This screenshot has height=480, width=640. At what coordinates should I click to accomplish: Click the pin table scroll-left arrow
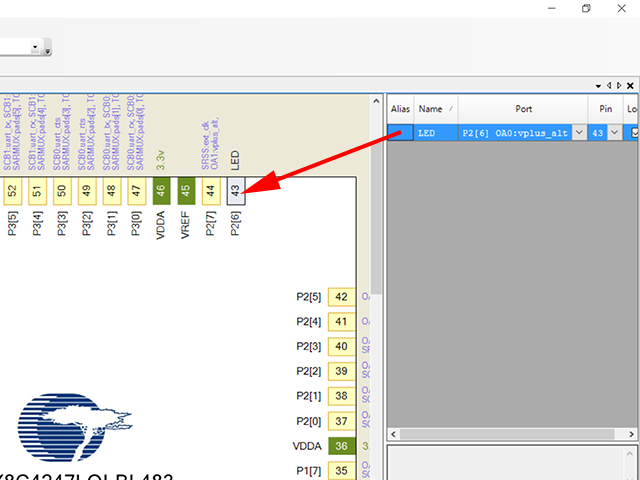click(393, 434)
